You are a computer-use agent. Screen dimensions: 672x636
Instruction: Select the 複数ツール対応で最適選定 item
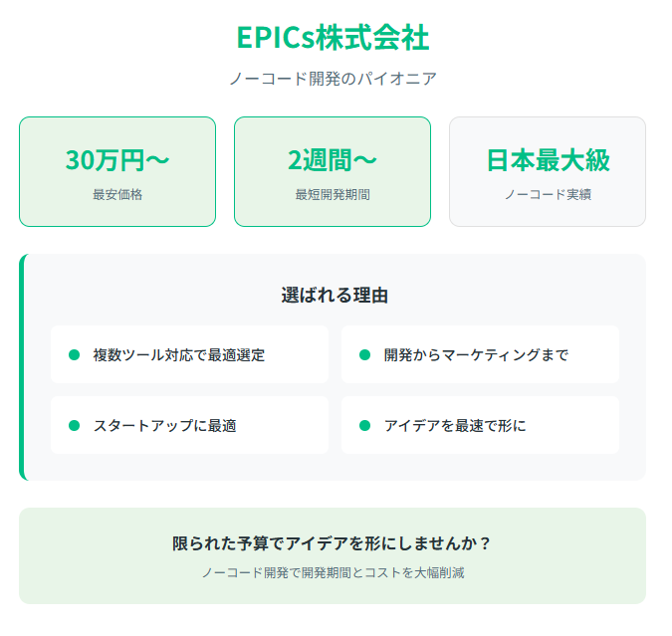click(189, 354)
